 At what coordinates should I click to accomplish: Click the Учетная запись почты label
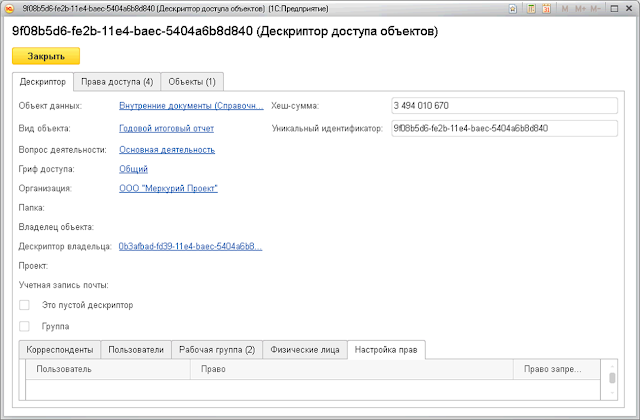point(63,285)
